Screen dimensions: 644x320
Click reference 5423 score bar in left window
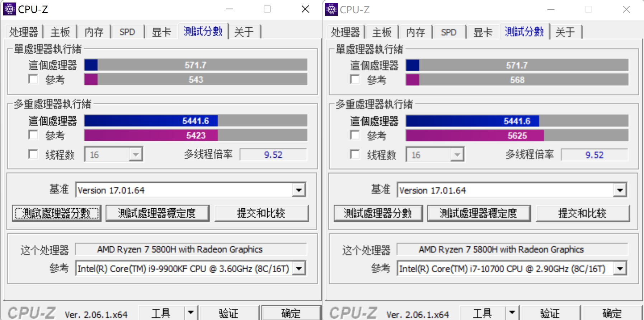coord(196,135)
